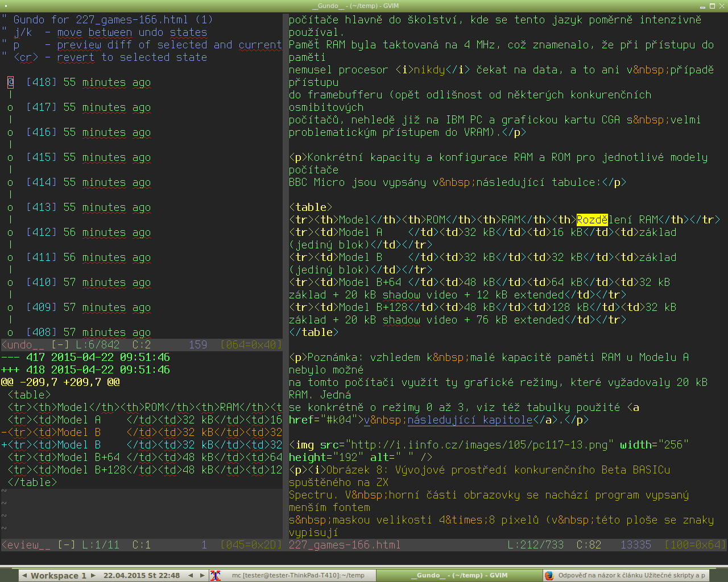Open the window menu icon in title bar
Viewport: 728px width, 582px height.
click(5, 6)
